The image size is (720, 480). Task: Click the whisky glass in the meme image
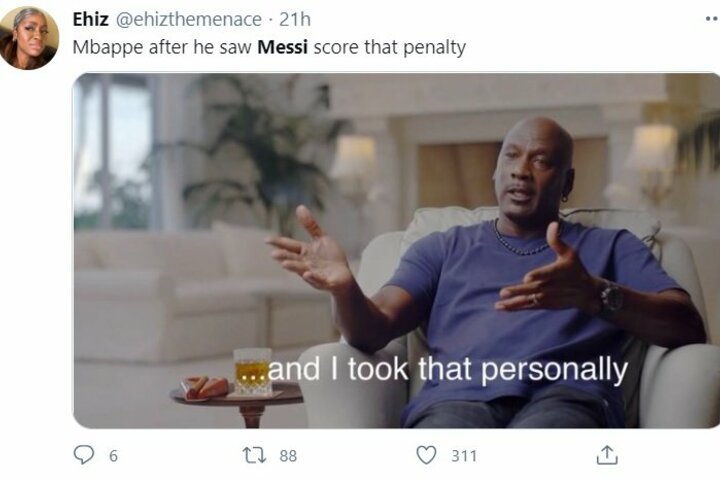(x=253, y=371)
